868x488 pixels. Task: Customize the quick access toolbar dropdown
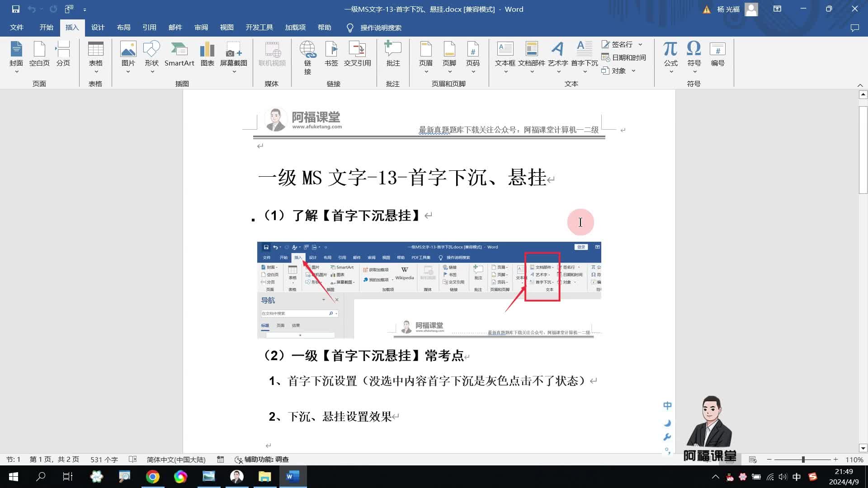85,9
